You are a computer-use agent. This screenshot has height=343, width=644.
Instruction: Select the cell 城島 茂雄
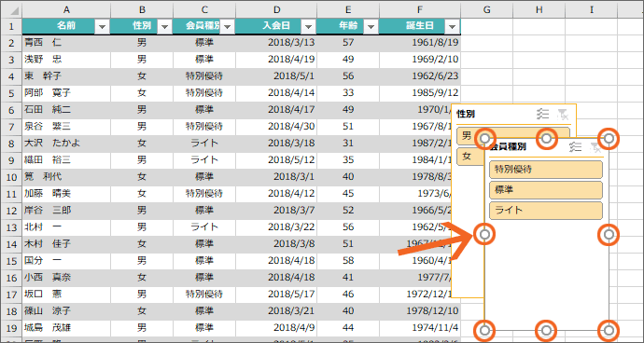pos(66,328)
